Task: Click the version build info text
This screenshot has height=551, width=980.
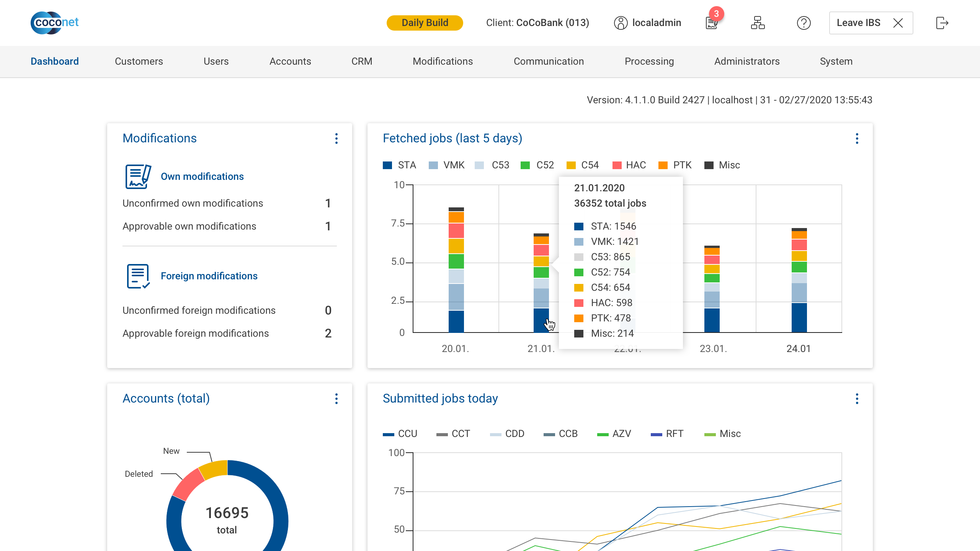Action: (730, 100)
